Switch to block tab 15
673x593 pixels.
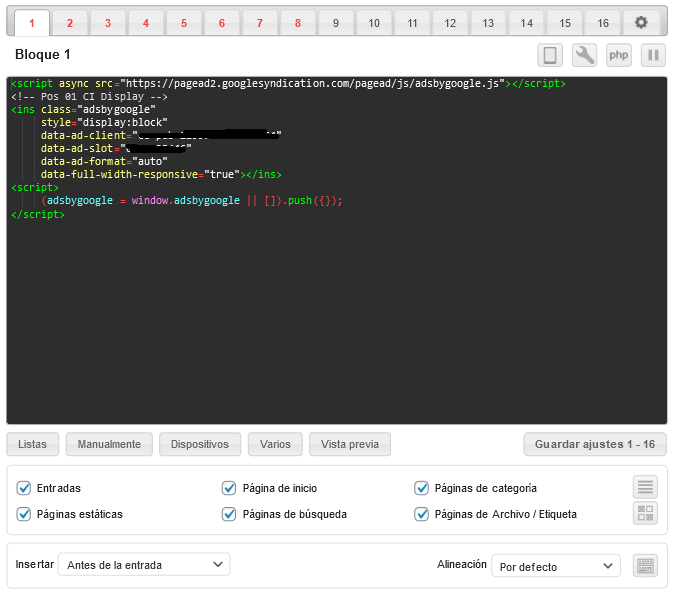coord(564,23)
